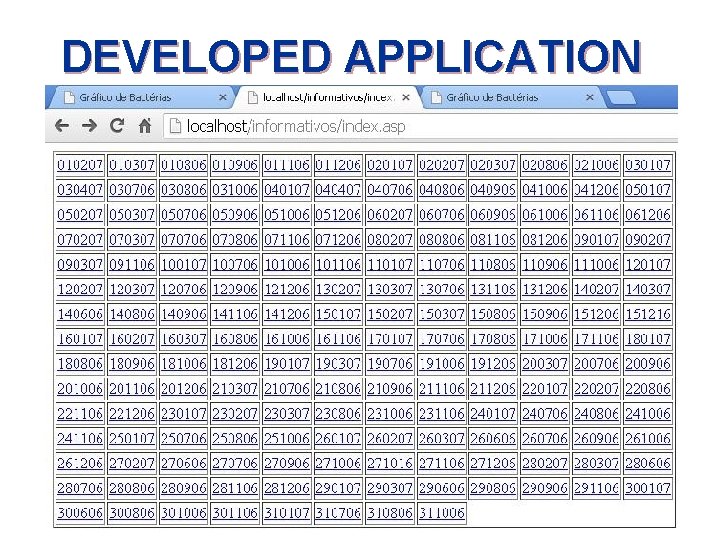The width and height of the screenshot is (720, 540).
Task: Navigate to the 190107 entry
Action: point(287,363)
